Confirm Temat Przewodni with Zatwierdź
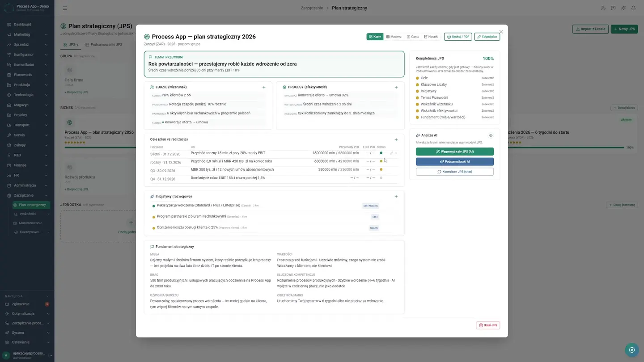 [x=487, y=97]
